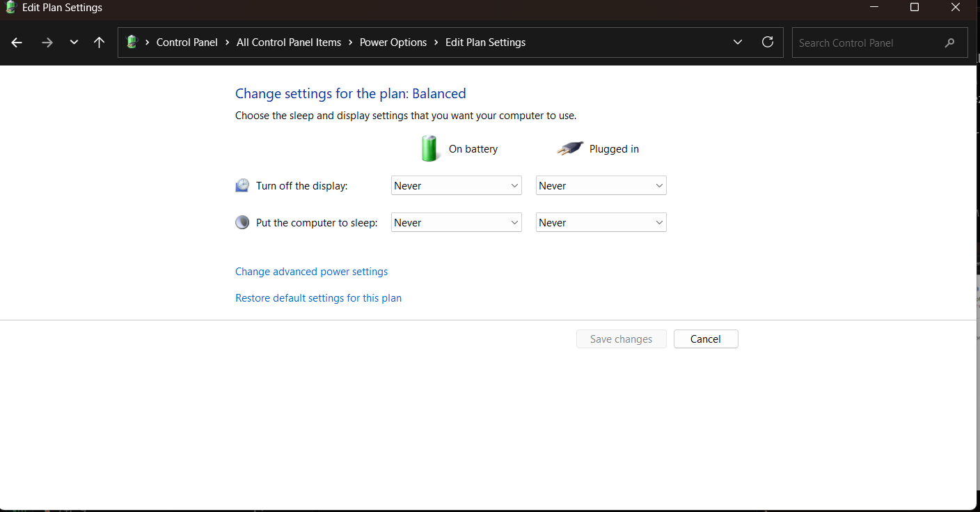Open 'Put the computer to sleep' Plugged in dropdown
The height and width of the screenshot is (512, 980).
tap(601, 223)
